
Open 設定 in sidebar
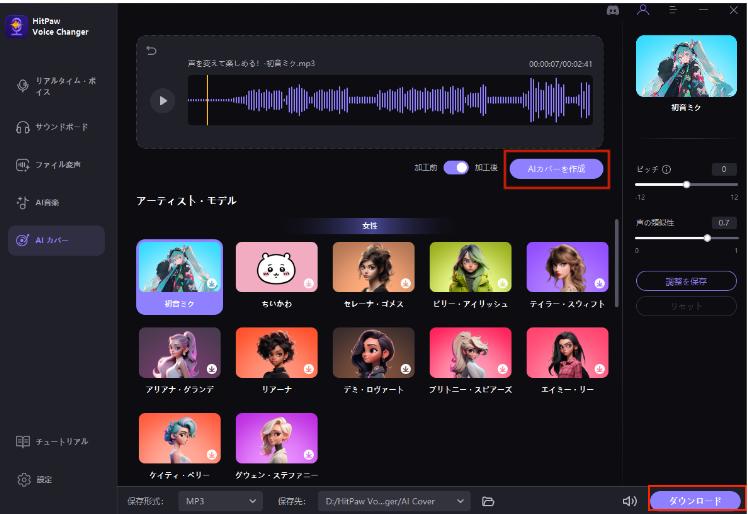coord(56,480)
